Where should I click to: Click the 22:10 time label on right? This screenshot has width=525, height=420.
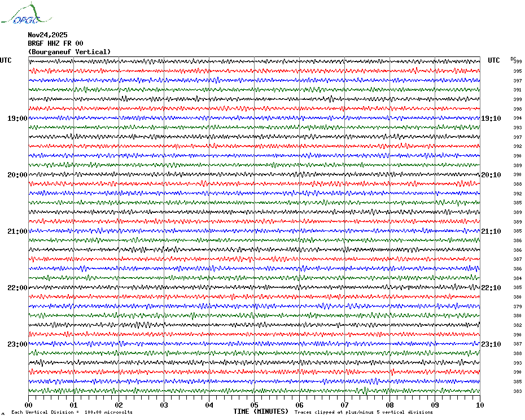(x=491, y=288)
